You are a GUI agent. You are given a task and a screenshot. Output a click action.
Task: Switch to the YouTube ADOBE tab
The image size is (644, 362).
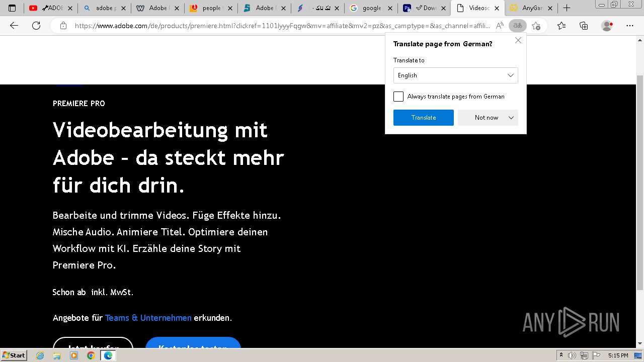click(x=51, y=8)
